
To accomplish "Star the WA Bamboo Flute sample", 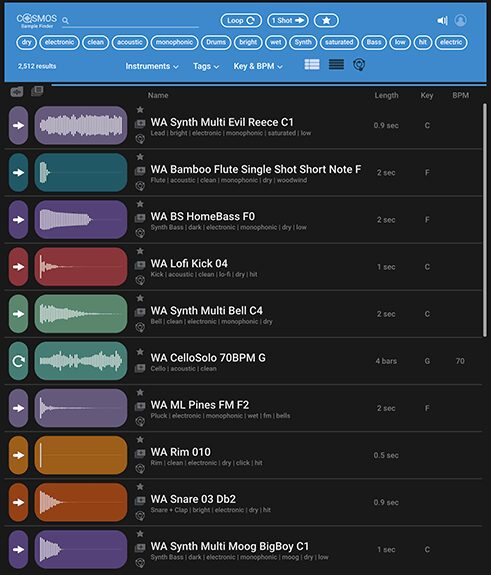I will pos(140,157).
